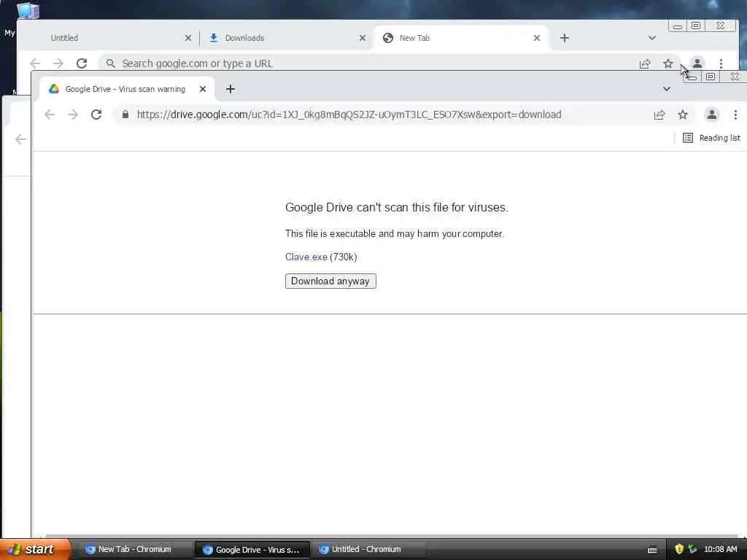Click the security shield tray icon

coord(679,549)
